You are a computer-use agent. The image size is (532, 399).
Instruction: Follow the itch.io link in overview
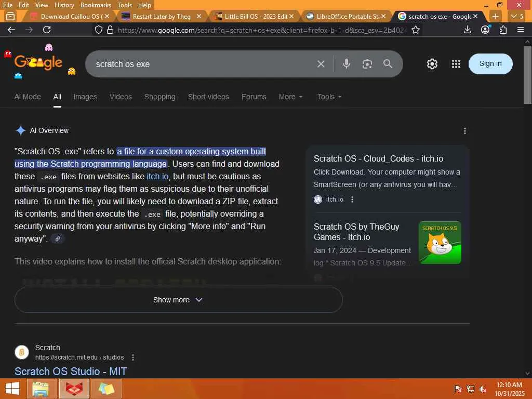point(157,177)
